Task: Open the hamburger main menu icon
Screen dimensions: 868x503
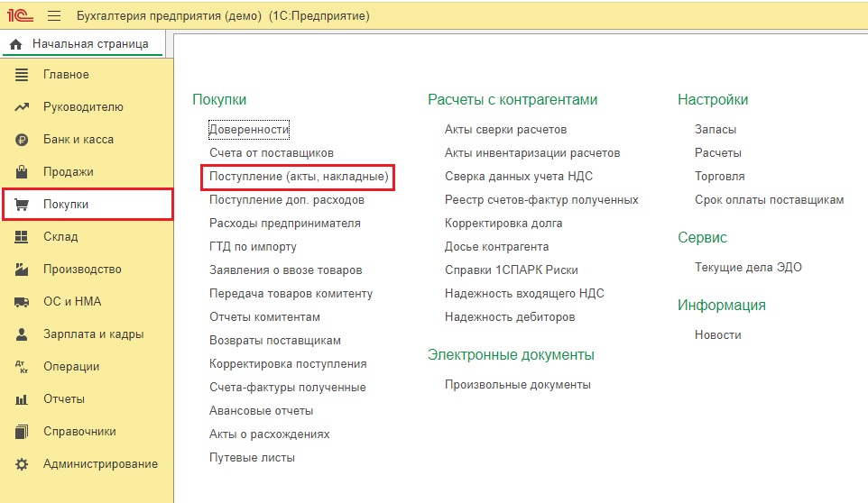Action: tap(54, 15)
